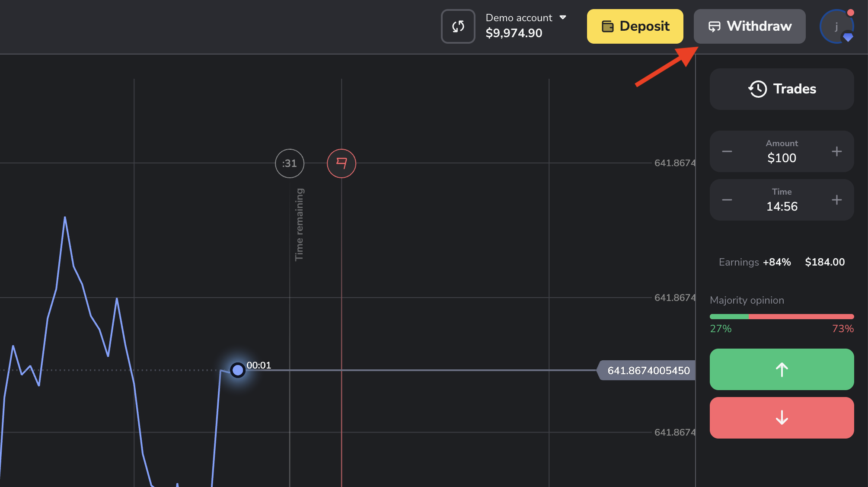Increase the trade Amount with plus
Viewport: 868px width, 487px height.
point(836,151)
